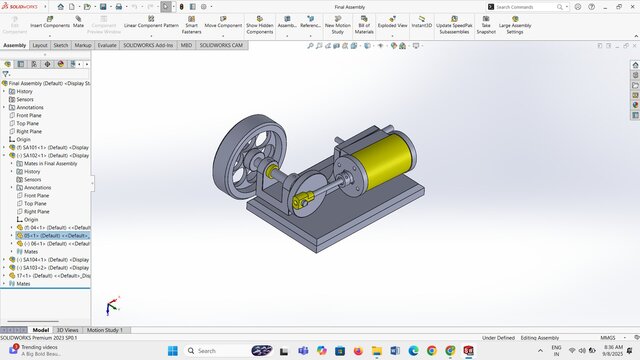
Task: Activate the Select cursor tool
Action: click(166, 7)
